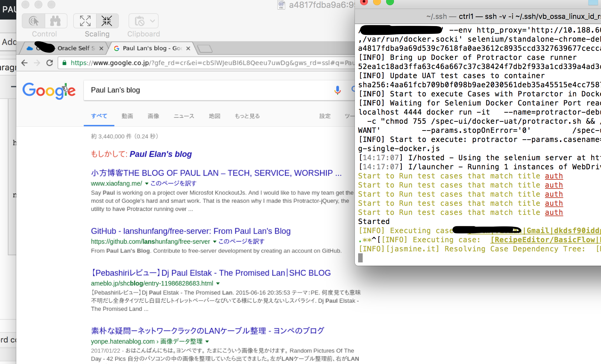Open the Clipboard dropdown in the toolbar
The height and width of the screenshot is (364, 601).
tap(144, 21)
